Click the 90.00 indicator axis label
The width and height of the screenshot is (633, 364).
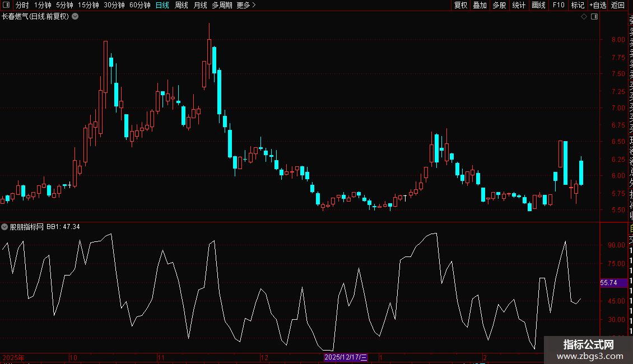click(x=616, y=245)
